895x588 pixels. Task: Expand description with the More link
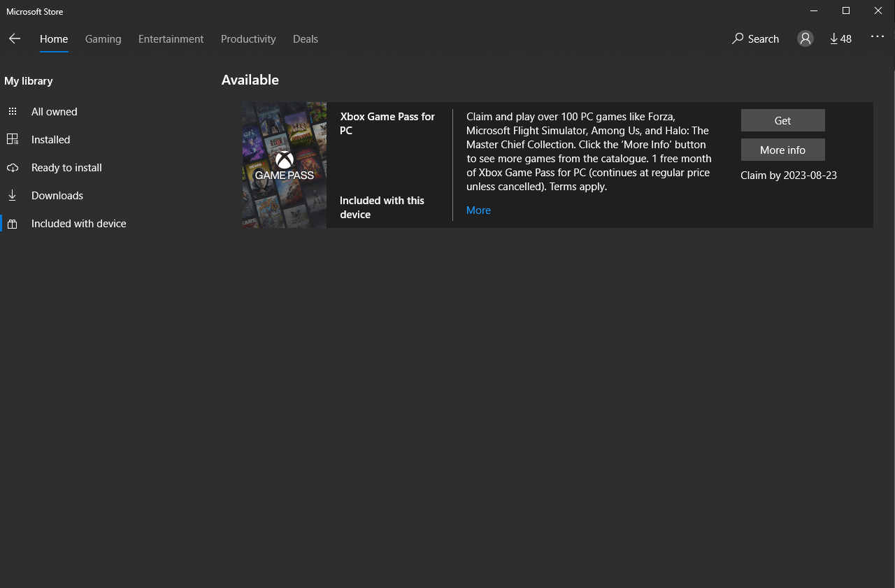tap(478, 210)
